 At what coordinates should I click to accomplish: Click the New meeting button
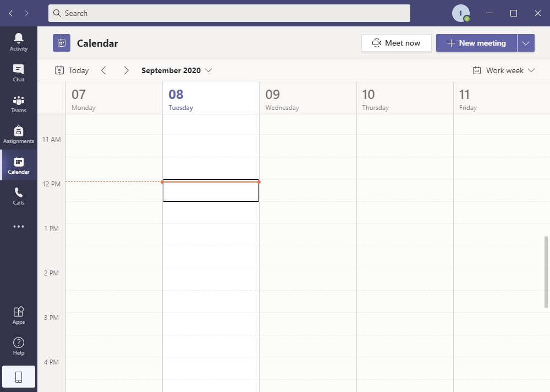[x=476, y=43]
